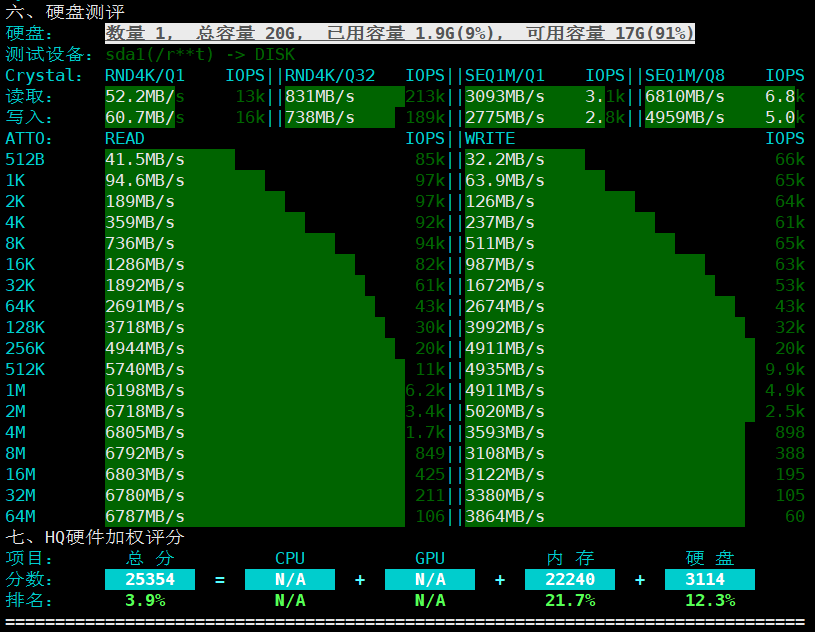Screen dimensions: 815x632
Task: Click the 16M read speed "6803MB/s"
Action: click(x=145, y=475)
